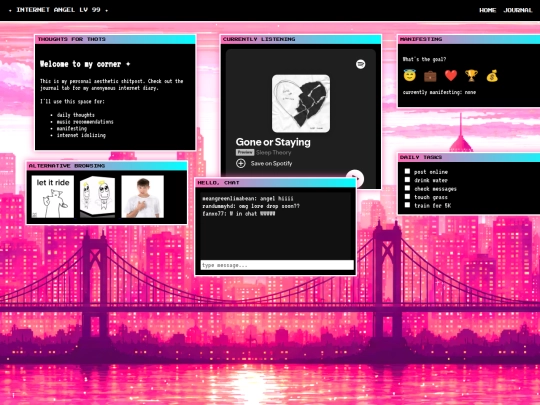The image size is (540, 405).
Task: Click the 'music recommendations' list item
Action: coord(85,122)
